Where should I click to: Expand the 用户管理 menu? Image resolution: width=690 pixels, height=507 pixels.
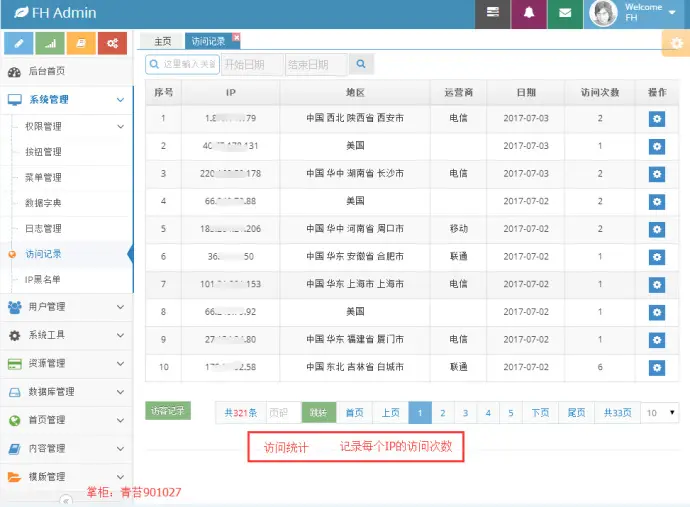click(x=66, y=307)
